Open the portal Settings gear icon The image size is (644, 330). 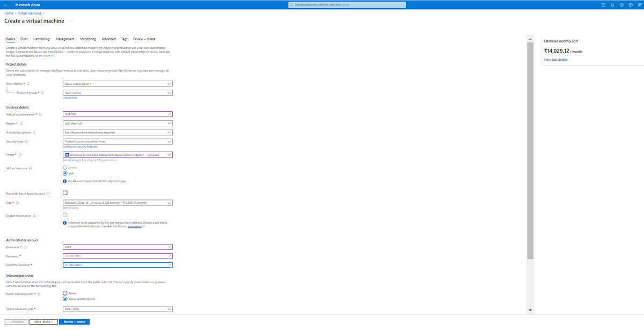[x=621, y=5]
